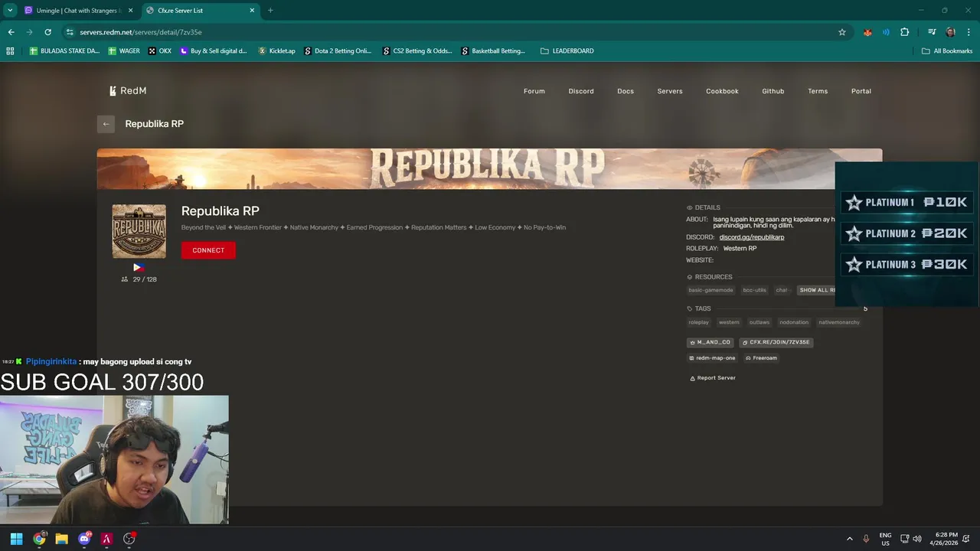Viewport: 980px width, 551px height.
Task: Open Discord from the taskbar
Action: 84,539
